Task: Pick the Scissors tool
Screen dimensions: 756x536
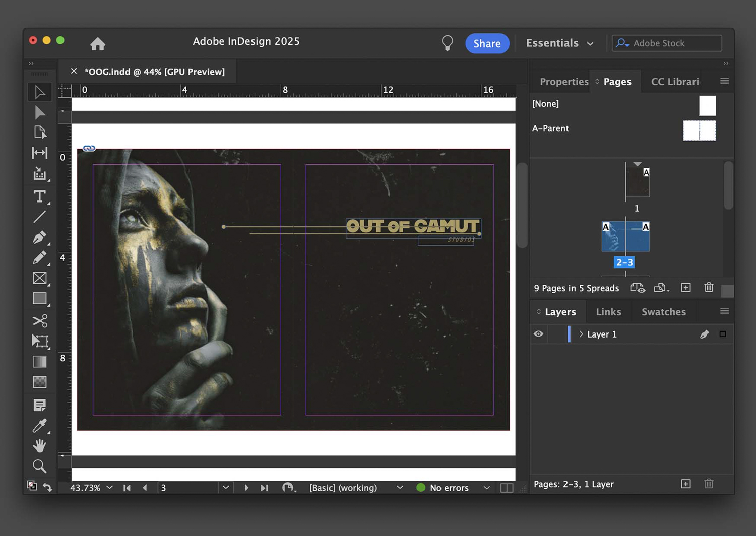Action: pyautogui.click(x=39, y=321)
